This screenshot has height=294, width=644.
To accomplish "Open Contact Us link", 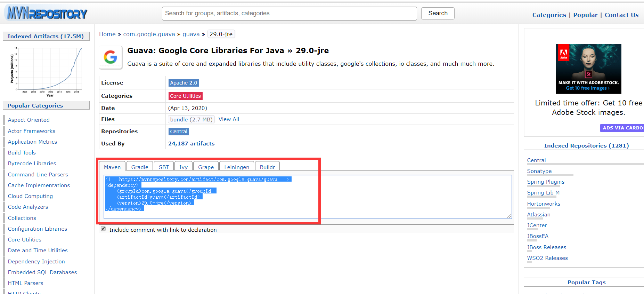I will click(x=621, y=15).
